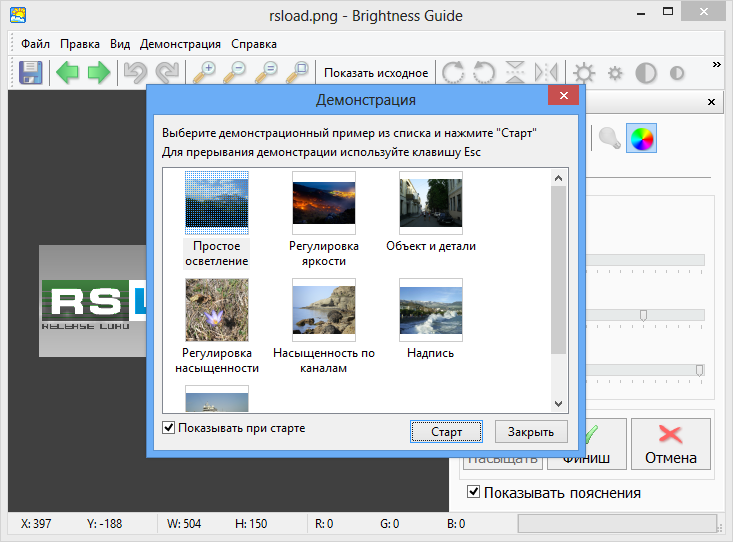This screenshot has width=733, height=542.
Task: Click the G: 0 status bar value
Action: 389,524
